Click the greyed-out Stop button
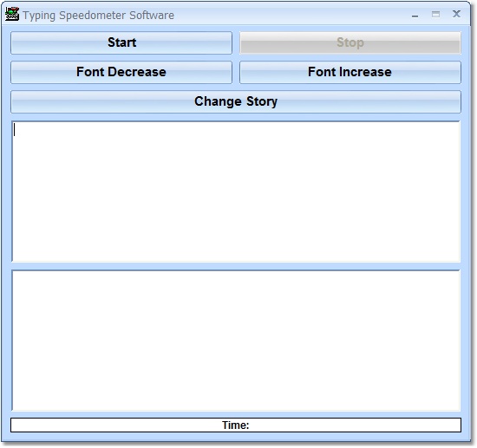Image resolution: width=477 pixels, height=448 pixels. pyautogui.click(x=350, y=42)
